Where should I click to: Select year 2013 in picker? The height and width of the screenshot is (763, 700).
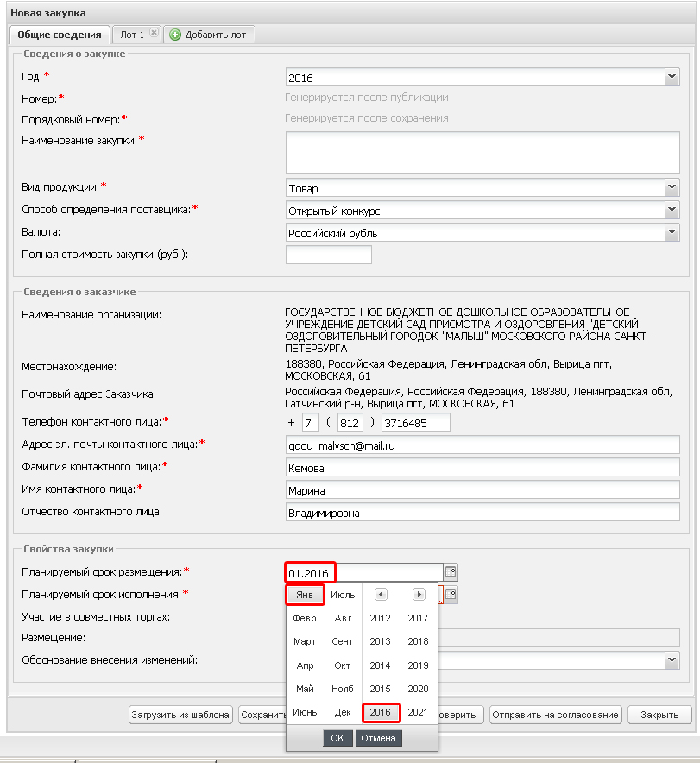(x=381, y=641)
